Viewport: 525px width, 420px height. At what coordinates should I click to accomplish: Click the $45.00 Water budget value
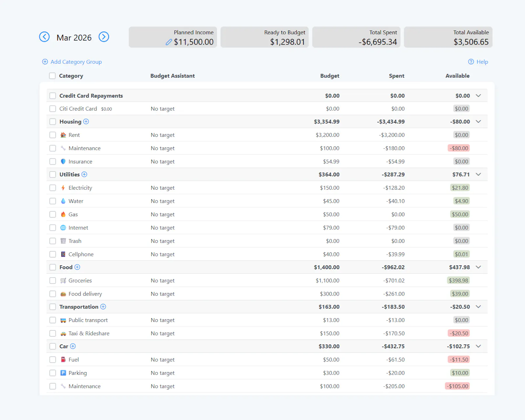coord(331,201)
